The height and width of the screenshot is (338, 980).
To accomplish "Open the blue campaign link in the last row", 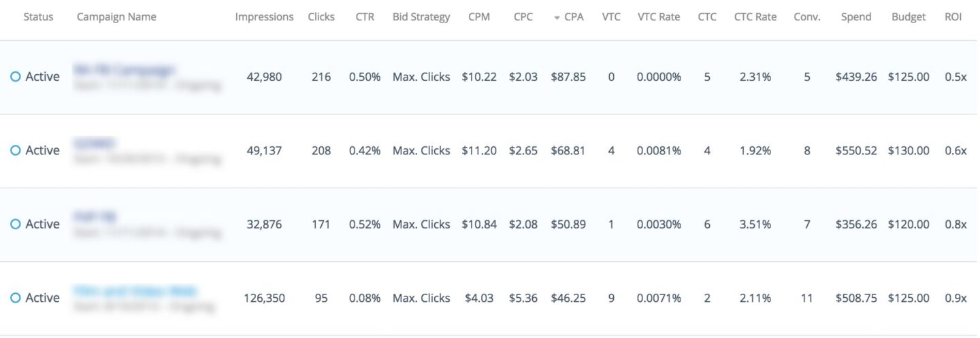I will [x=135, y=291].
